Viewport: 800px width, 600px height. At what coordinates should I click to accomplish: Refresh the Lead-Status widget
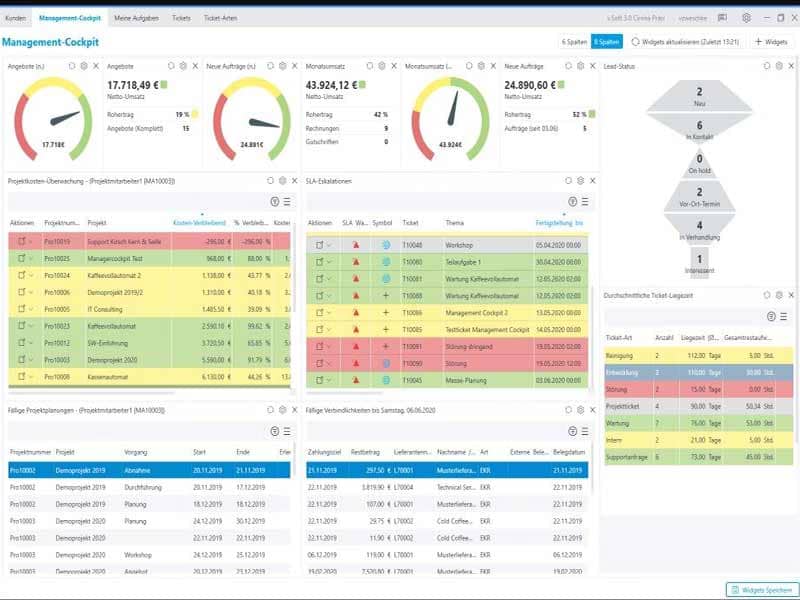coord(767,66)
